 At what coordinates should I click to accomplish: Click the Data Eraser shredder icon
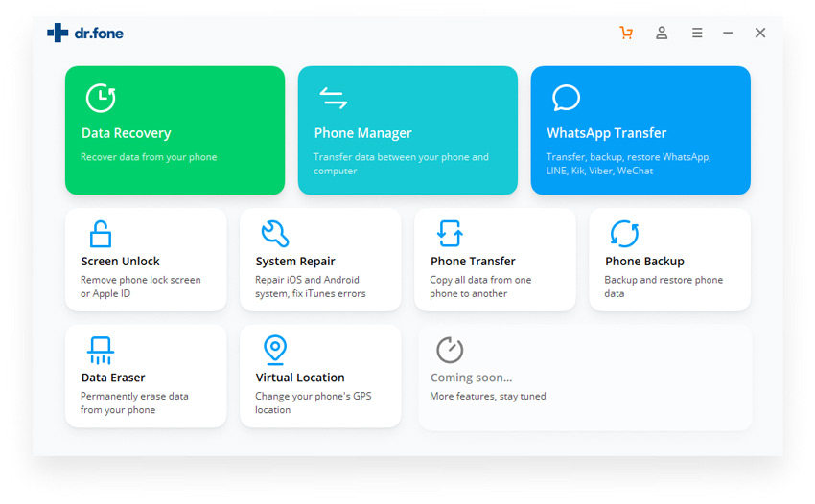coord(101,351)
